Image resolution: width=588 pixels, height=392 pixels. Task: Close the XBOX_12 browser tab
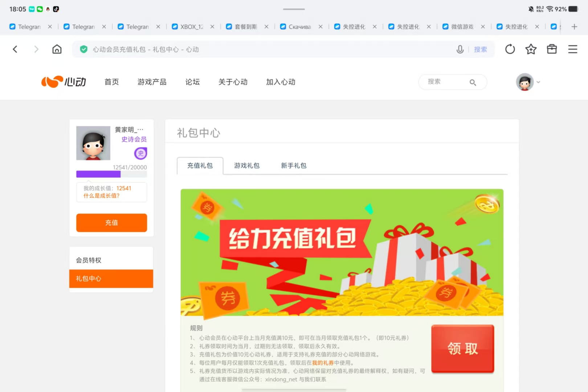212,26
